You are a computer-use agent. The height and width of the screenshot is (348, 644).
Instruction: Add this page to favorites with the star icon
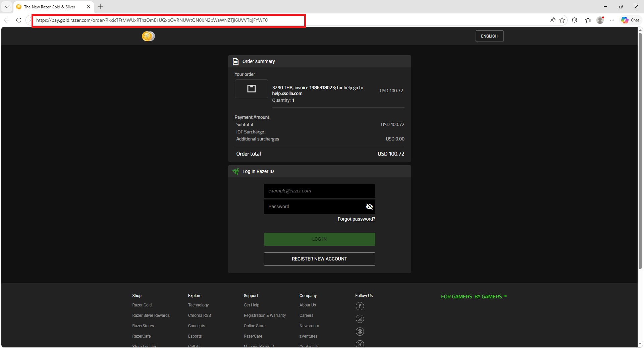point(562,20)
